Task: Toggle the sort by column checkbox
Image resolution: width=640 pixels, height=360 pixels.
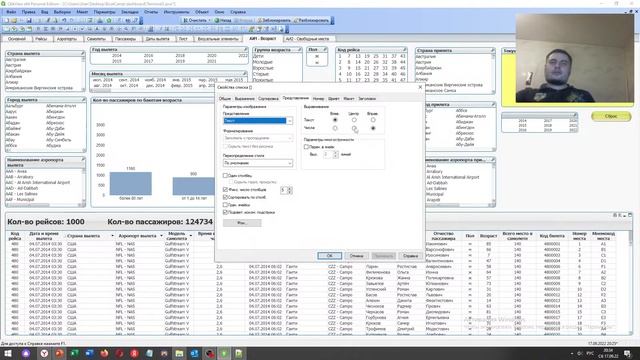Action: coord(225,197)
